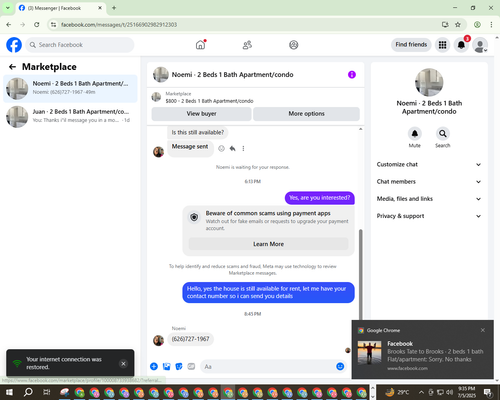Open a new Chrome tab
Screen dimensions: 500x400
[x=114, y=8]
